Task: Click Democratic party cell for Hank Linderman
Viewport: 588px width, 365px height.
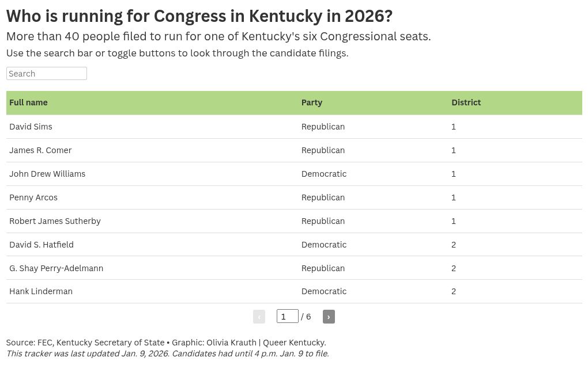Action: 324,291
